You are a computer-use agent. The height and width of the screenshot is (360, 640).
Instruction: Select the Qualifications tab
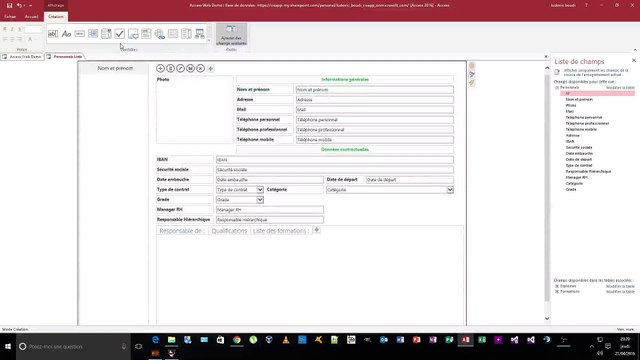[x=229, y=231]
